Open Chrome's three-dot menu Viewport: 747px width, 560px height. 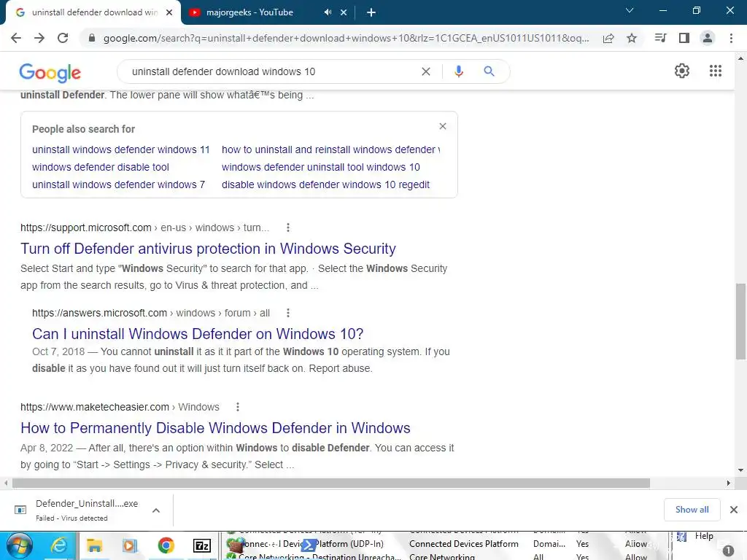point(731,38)
